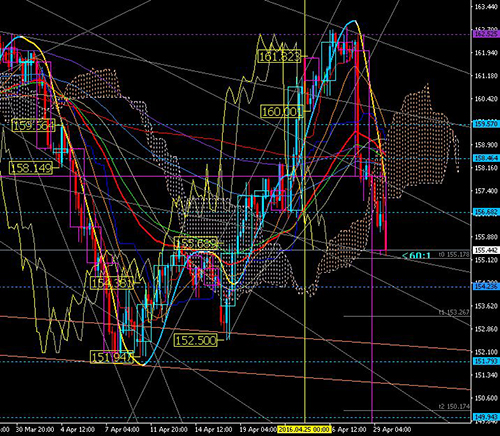This screenshot has width=500, height=436.
Task: Click the cyan 159.570 level tag
Action: [x=486, y=124]
